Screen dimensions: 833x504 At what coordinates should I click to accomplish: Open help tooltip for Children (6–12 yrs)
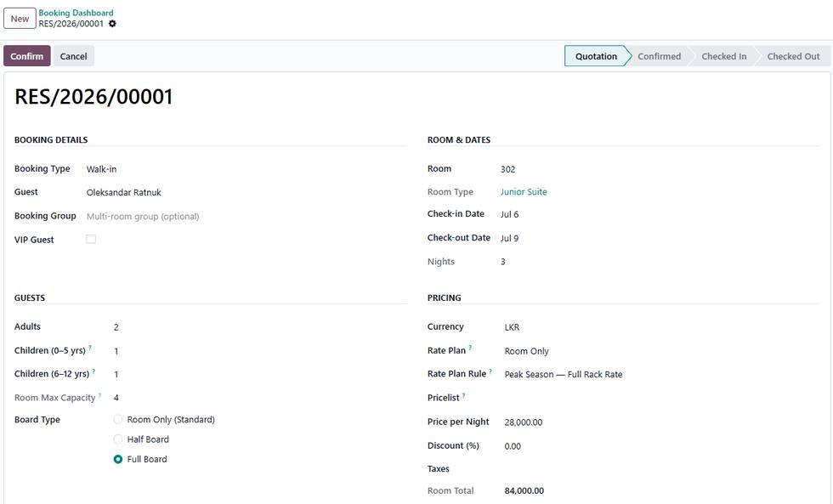93,371
